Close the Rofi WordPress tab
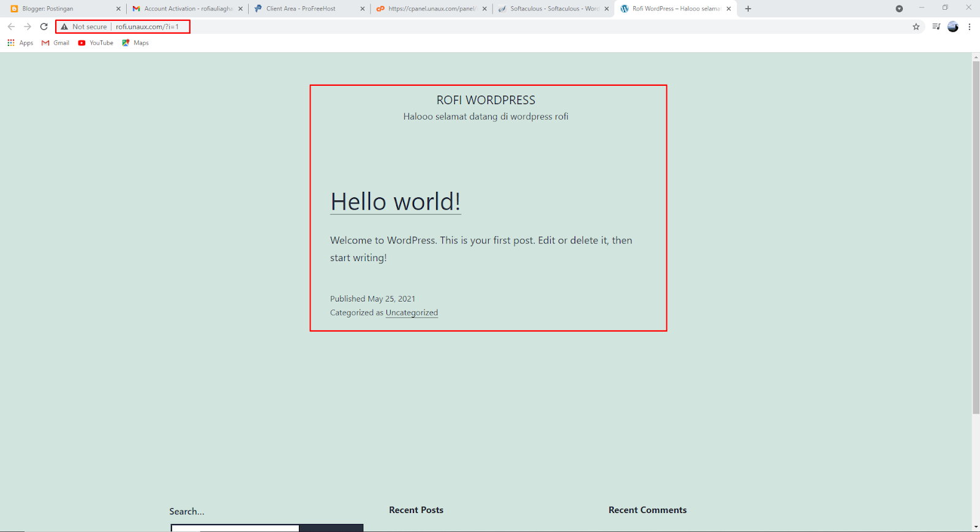Viewport: 980px width, 532px height. 728,9
